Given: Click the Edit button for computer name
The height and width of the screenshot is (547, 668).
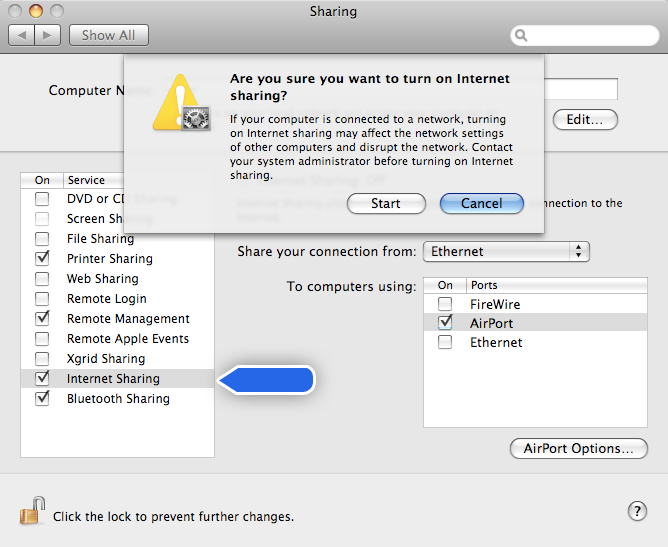Looking at the screenshot, I should tap(585, 120).
